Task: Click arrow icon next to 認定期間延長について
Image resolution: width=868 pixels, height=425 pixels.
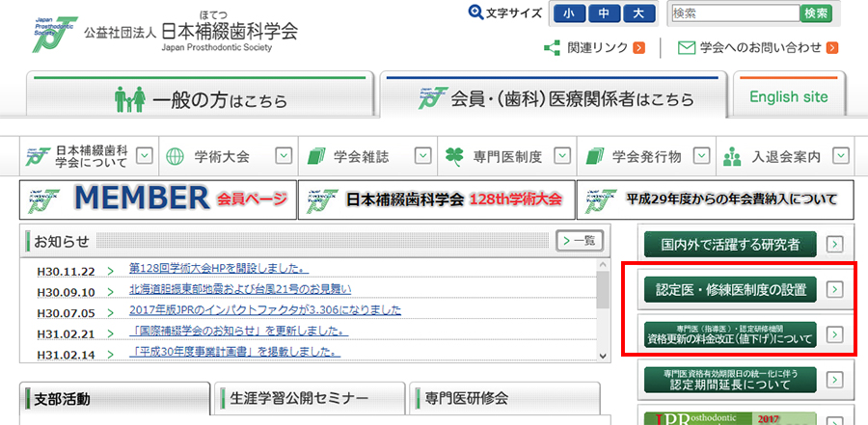Action: click(x=834, y=380)
